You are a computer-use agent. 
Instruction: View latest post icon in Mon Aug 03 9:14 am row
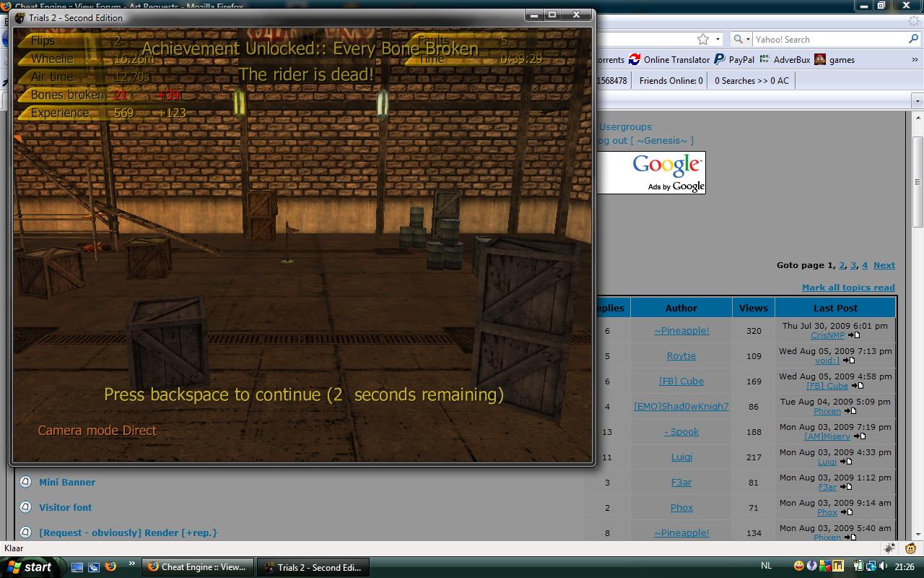[847, 512]
